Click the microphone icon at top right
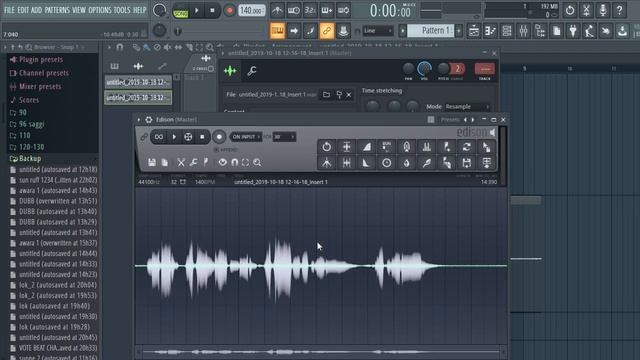The image size is (640, 360). 603,10
